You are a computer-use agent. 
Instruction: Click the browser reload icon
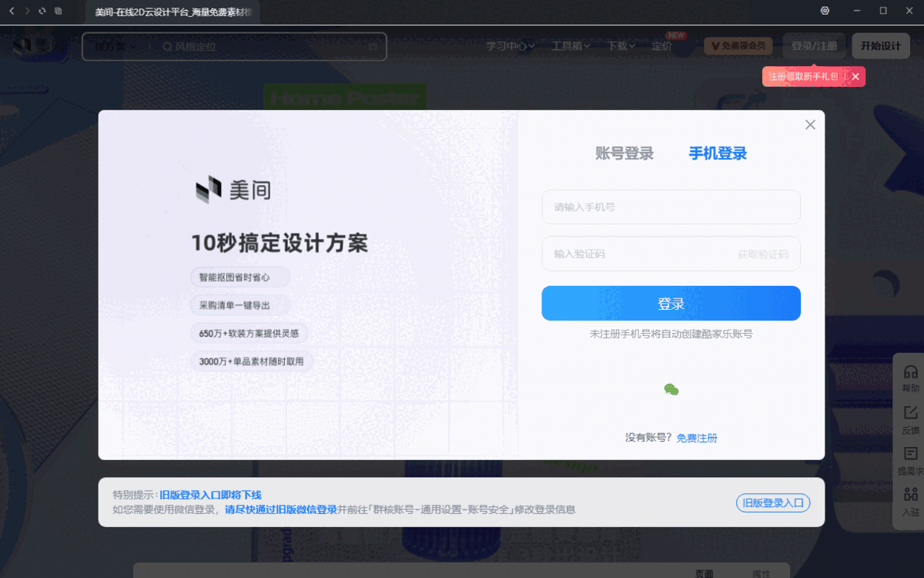tap(42, 11)
